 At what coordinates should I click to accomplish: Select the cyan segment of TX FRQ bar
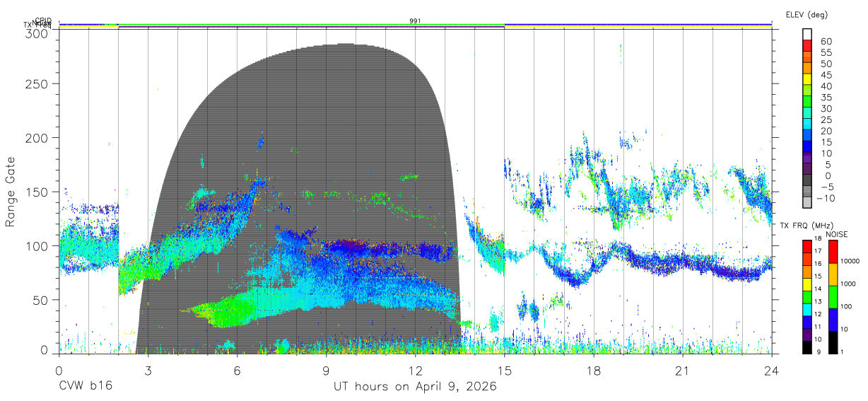click(x=808, y=308)
